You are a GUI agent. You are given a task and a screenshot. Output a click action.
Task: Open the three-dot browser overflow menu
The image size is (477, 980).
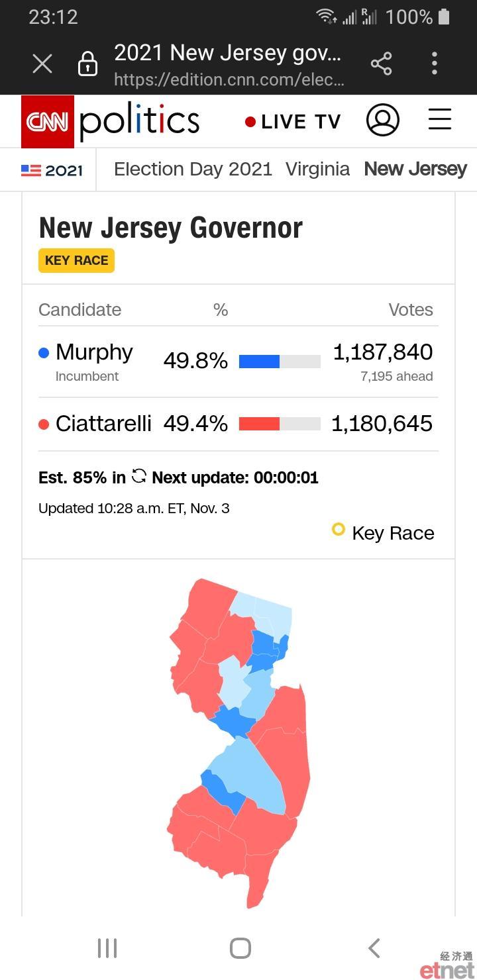pyautogui.click(x=435, y=64)
